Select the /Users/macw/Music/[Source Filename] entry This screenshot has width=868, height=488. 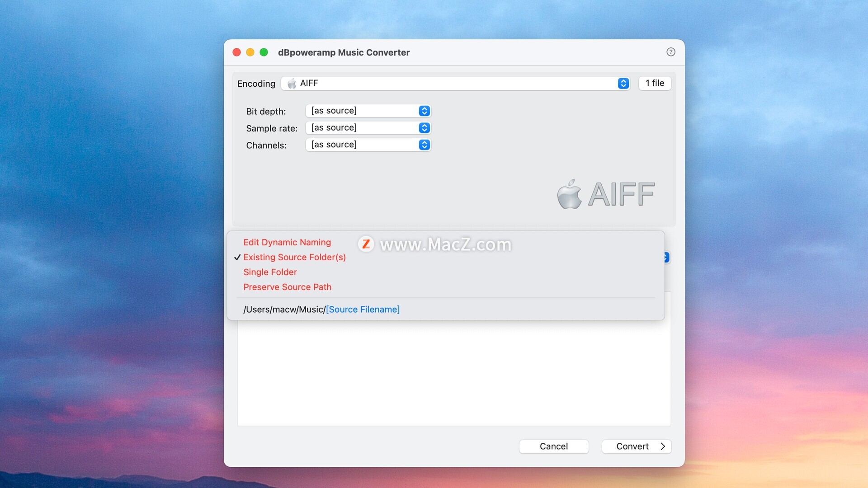coord(321,310)
